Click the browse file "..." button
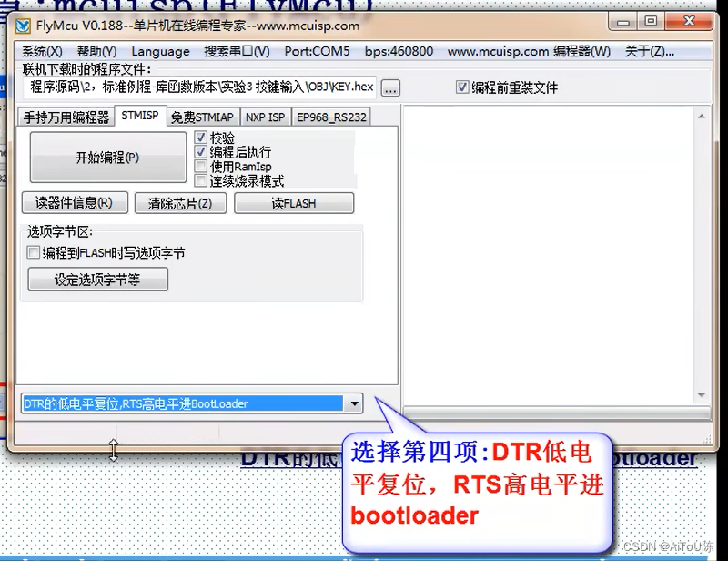Image resolution: width=728 pixels, height=561 pixels. [390, 87]
